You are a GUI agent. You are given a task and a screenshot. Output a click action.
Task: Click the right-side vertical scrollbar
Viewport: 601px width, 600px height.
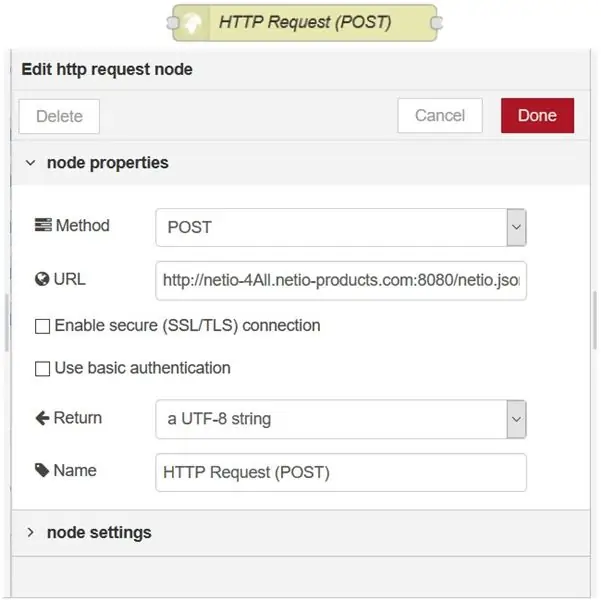click(x=594, y=320)
